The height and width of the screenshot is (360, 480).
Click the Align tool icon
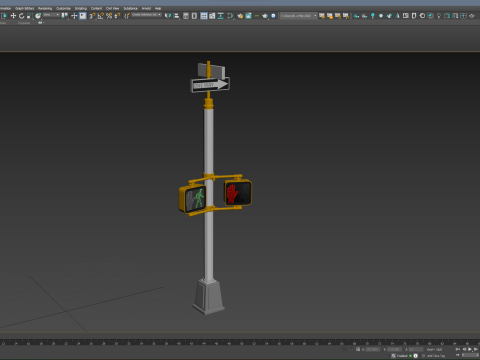[176, 16]
